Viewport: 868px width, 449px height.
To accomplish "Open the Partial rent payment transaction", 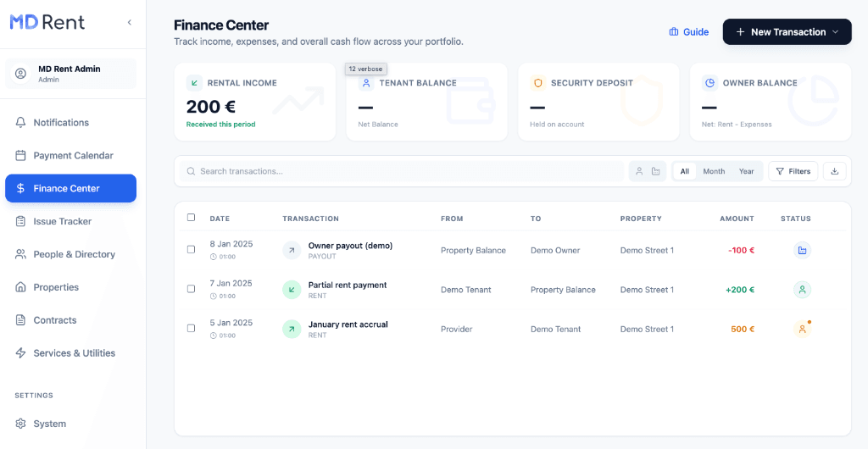I will click(348, 285).
